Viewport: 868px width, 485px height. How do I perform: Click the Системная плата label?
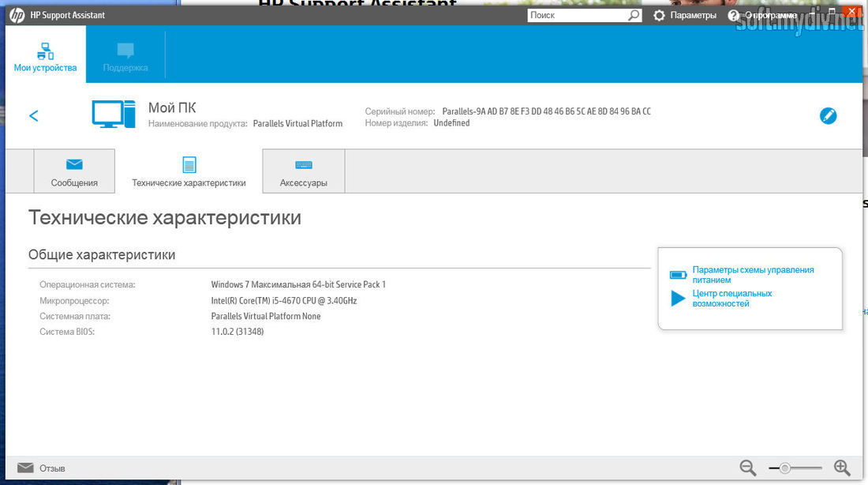pos(75,316)
